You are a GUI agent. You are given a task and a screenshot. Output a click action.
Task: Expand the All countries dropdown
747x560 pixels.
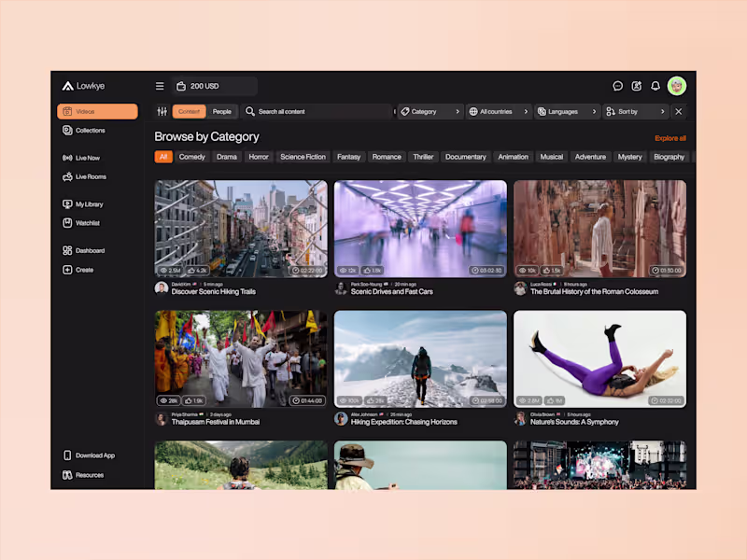point(499,111)
